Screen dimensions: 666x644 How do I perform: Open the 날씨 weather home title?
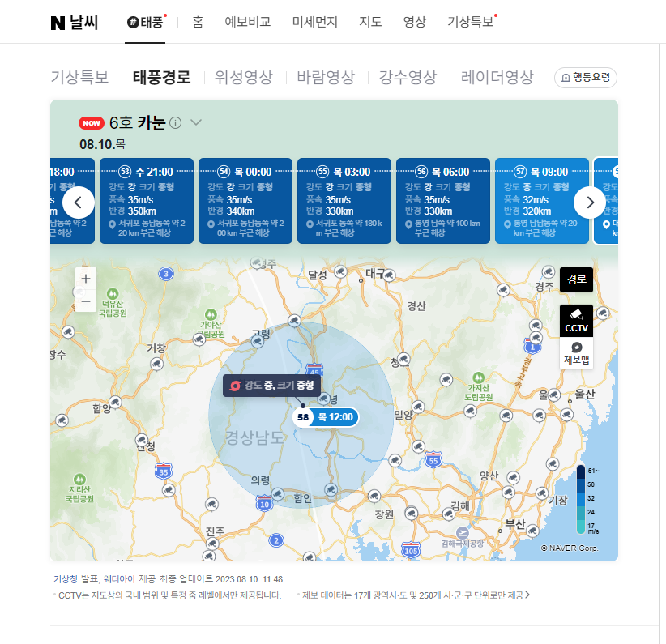tap(83, 23)
